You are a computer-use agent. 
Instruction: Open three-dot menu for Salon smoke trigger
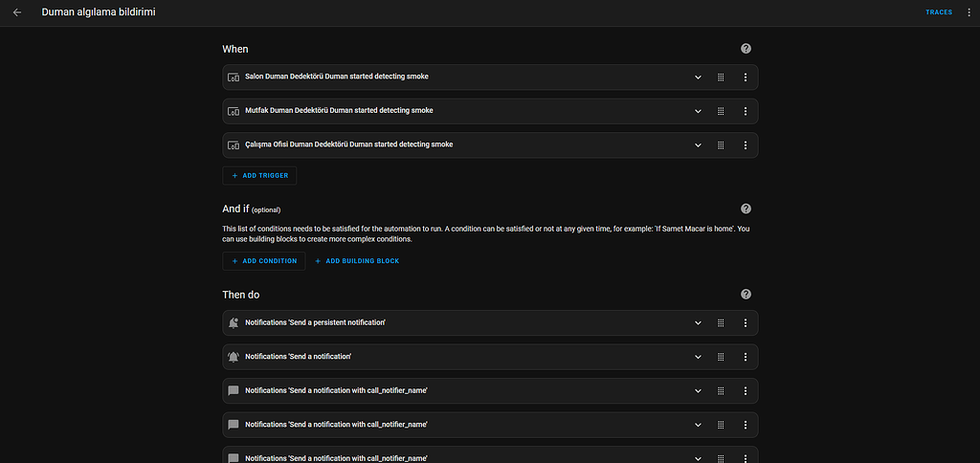point(745,77)
